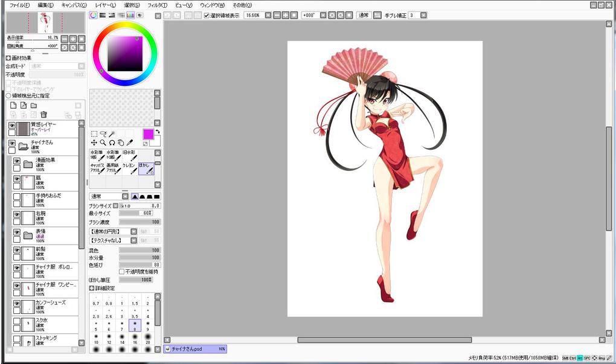The image size is (616, 364).
Task: Open the レイヤー menu
Action: [106, 5]
